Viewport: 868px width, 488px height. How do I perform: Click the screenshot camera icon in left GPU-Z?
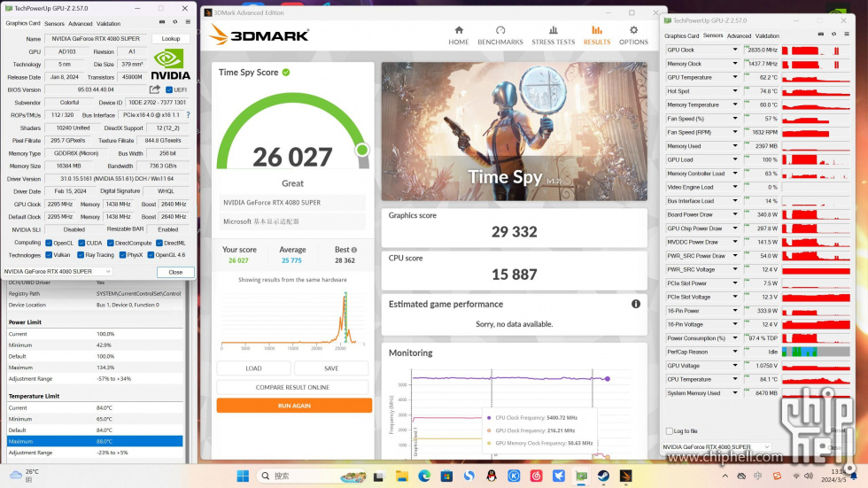(161, 22)
